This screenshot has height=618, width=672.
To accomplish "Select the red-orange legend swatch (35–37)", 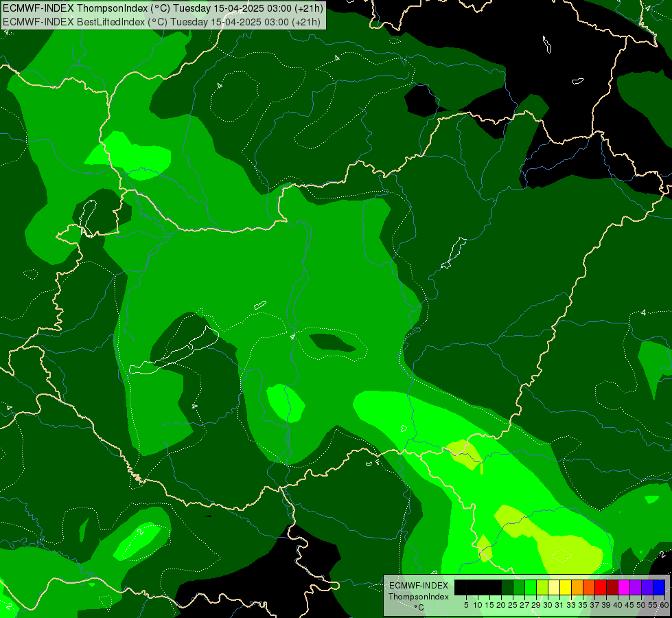I will (589, 587).
